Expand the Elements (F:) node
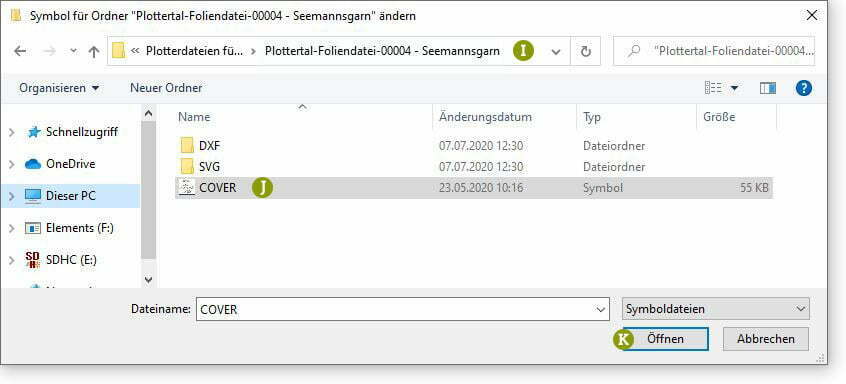The width and height of the screenshot is (846, 384). click(x=12, y=229)
